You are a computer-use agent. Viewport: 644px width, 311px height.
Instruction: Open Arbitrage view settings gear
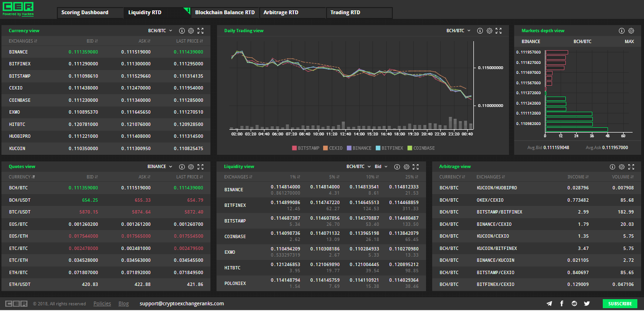click(622, 167)
